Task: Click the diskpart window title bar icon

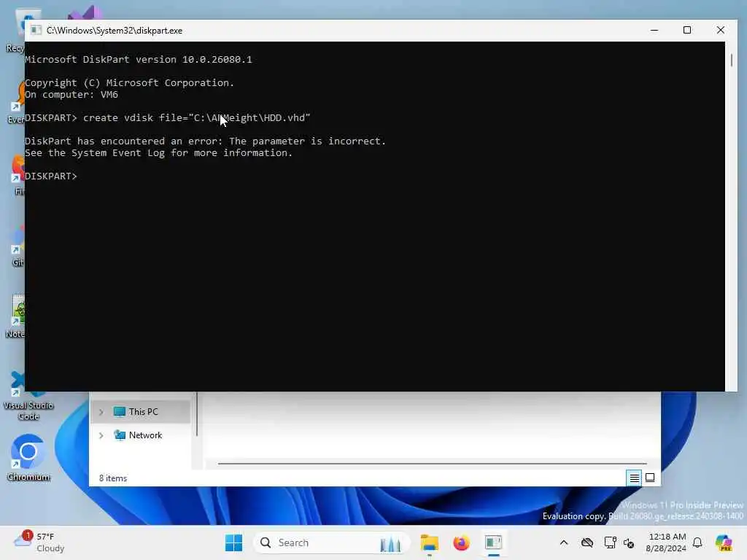Action: point(36,31)
